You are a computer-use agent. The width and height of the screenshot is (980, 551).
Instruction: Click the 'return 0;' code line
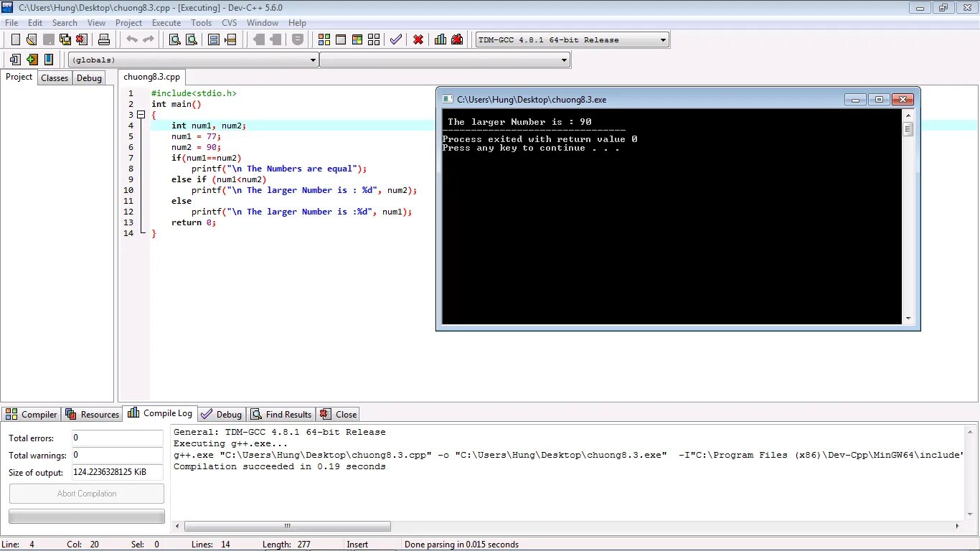click(194, 222)
